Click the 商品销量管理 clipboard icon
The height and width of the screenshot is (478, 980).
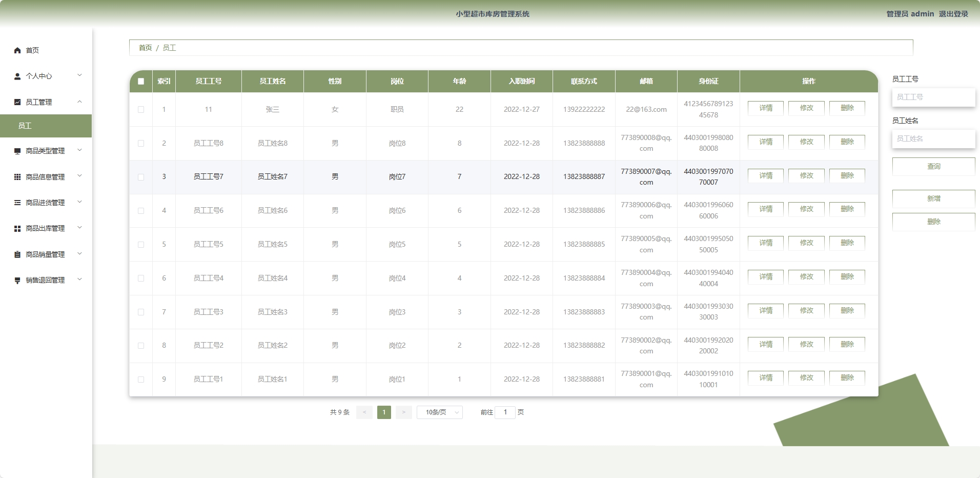pos(17,254)
